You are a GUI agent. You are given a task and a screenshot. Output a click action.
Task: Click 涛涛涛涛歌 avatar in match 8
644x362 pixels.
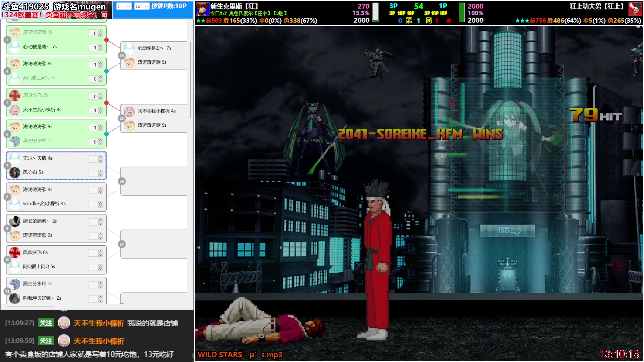tap(15, 190)
